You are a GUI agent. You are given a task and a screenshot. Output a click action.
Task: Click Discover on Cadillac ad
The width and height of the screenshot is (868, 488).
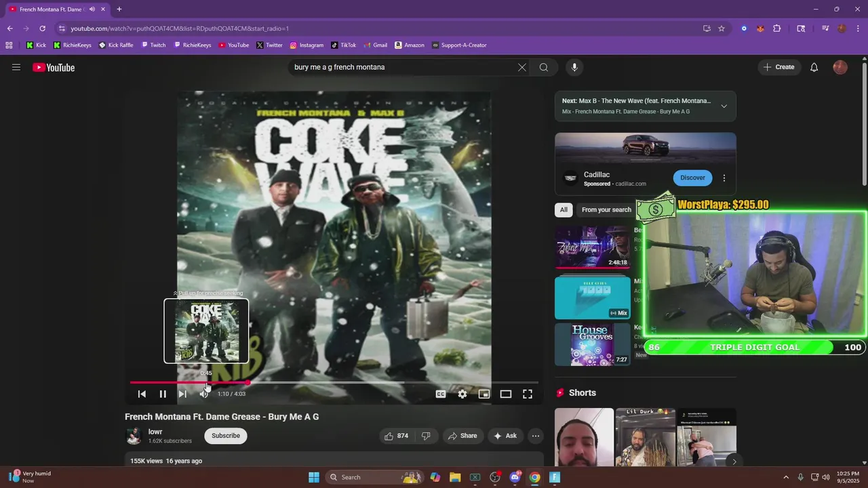coord(692,178)
